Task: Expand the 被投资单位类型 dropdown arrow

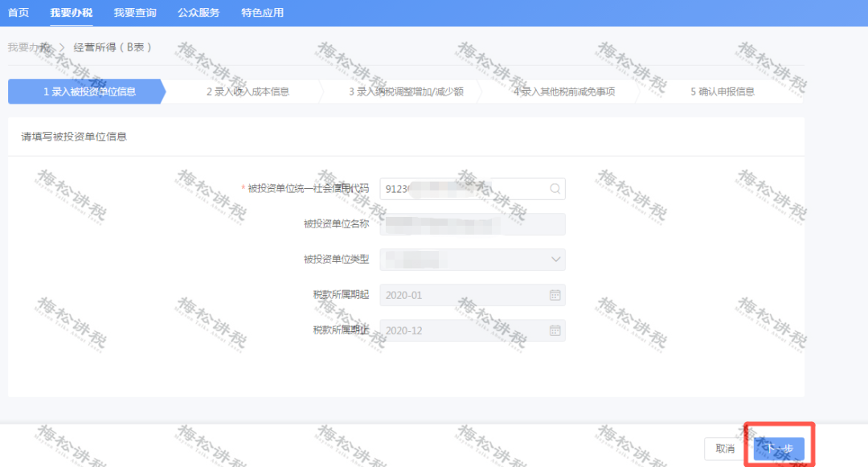Action: tap(555, 260)
